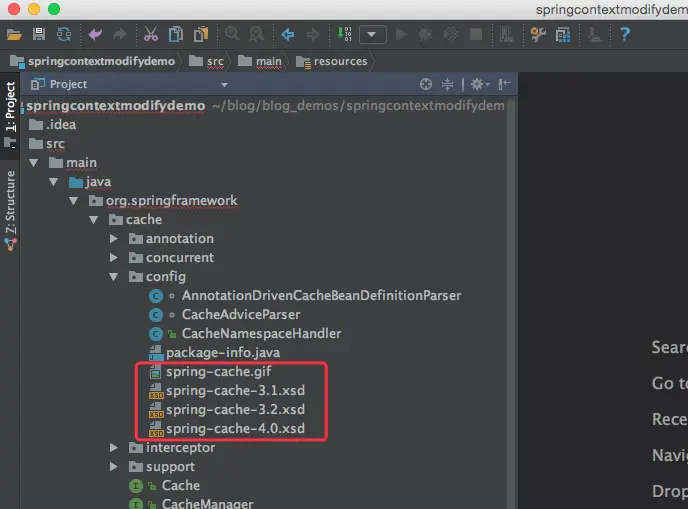
Task: Click the Make Project build icon
Action: (344, 34)
